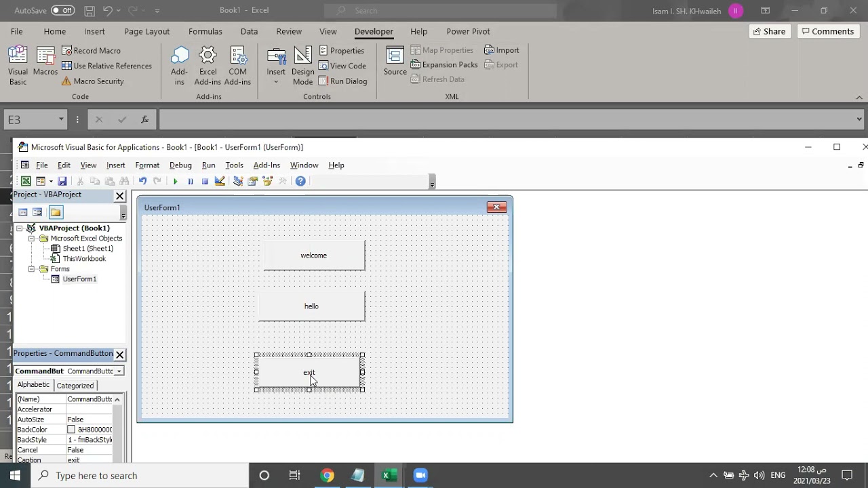This screenshot has width=868, height=488.
Task: Click the Insert Function fx icon
Action: (144, 119)
